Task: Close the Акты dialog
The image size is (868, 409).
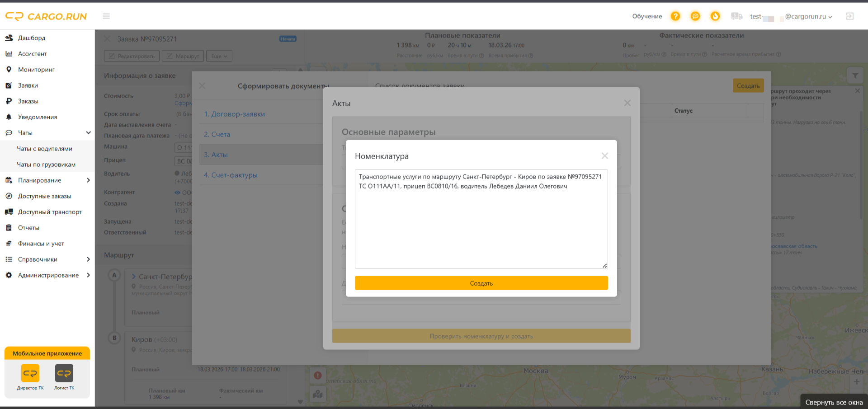Action: 627,103
